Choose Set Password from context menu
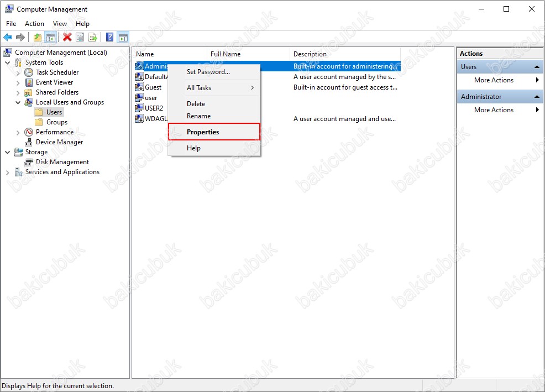The height and width of the screenshot is (392, 545). tap(214, 72)
